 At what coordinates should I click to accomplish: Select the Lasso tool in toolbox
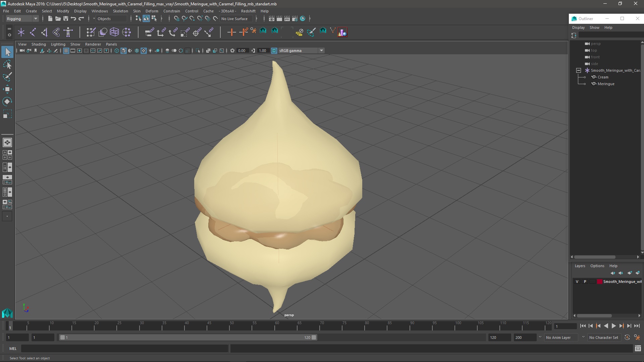[x=7, y=64]
